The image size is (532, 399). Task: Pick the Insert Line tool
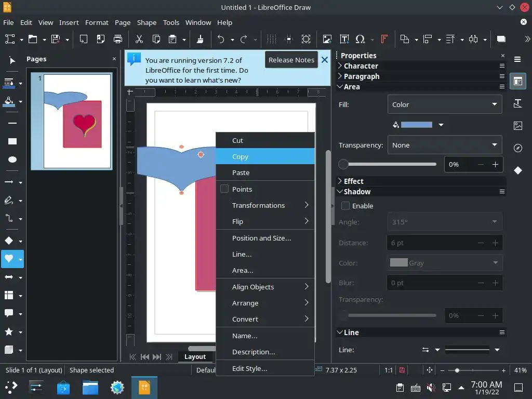12,123
